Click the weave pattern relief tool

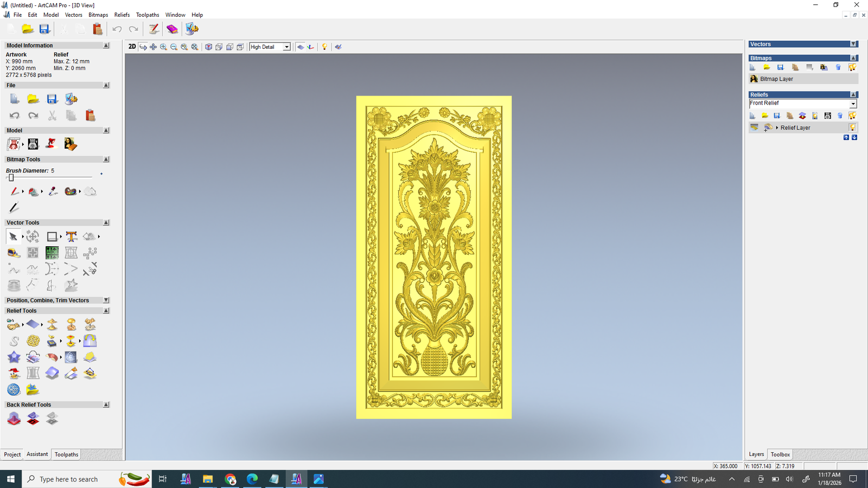point(33,341)
